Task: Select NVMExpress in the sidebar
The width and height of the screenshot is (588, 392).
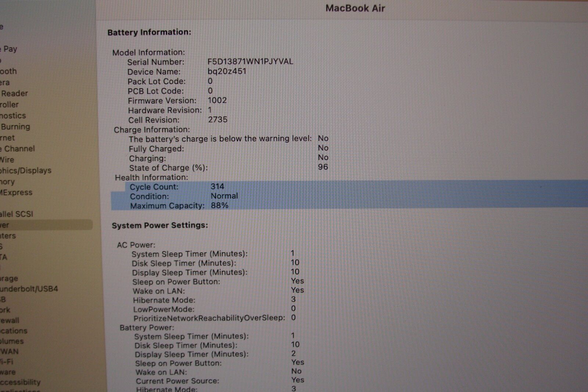Action: [16, 193]
